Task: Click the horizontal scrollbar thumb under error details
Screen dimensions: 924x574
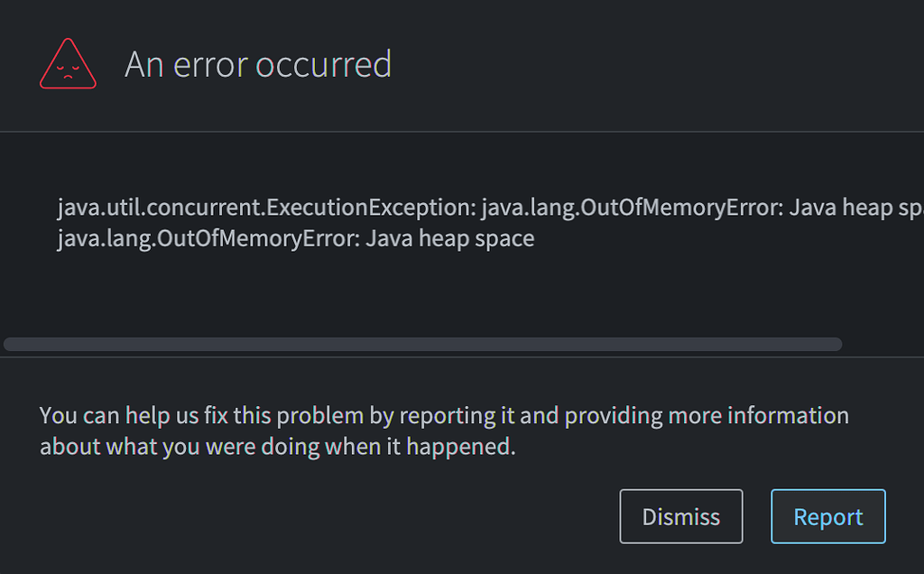Action: click(422, 344)
